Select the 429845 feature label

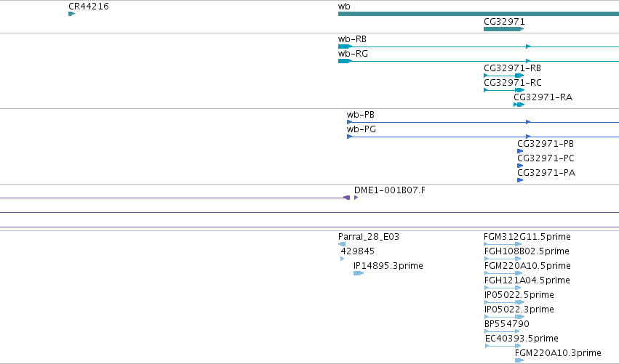358,251
